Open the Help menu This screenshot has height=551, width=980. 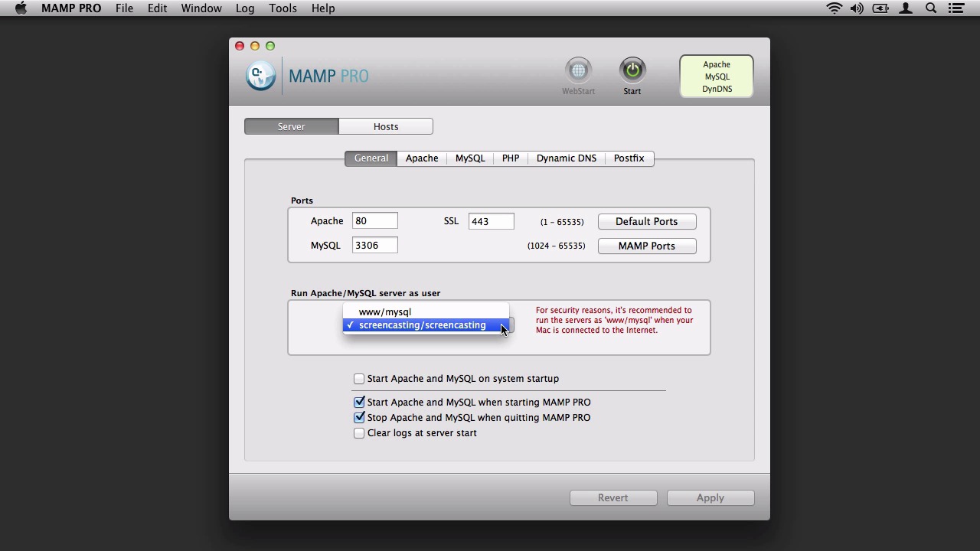point(323,8)
